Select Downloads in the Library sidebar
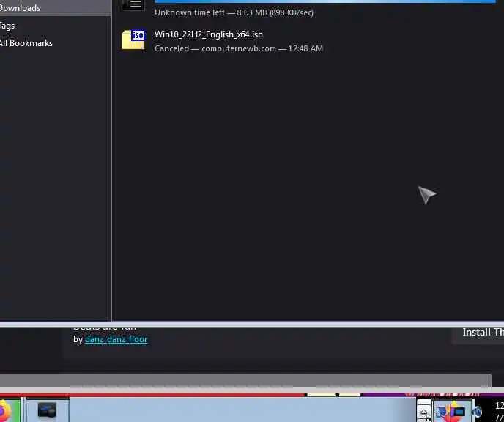 pyautogui.click(x=55, y=8)
